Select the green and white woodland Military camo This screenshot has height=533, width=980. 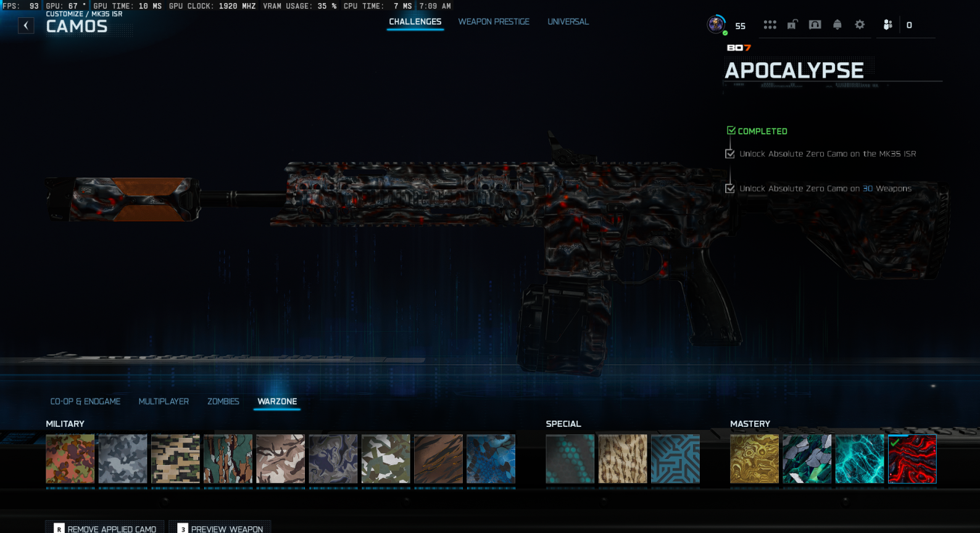(x=386, y=459)
